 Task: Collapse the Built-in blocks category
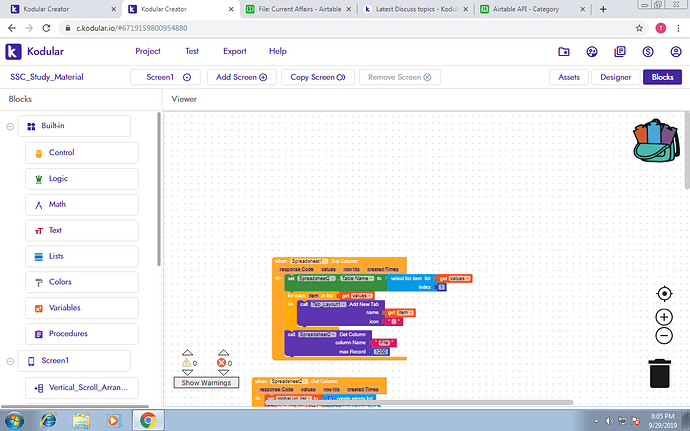(10, 127)
